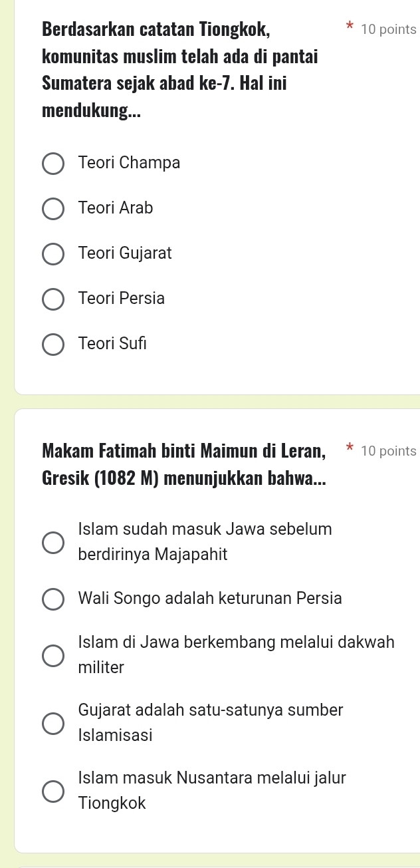420x868 pixels.
Task: Mark the Teori Gujarat radio circle
Action: tap(54, 254)
